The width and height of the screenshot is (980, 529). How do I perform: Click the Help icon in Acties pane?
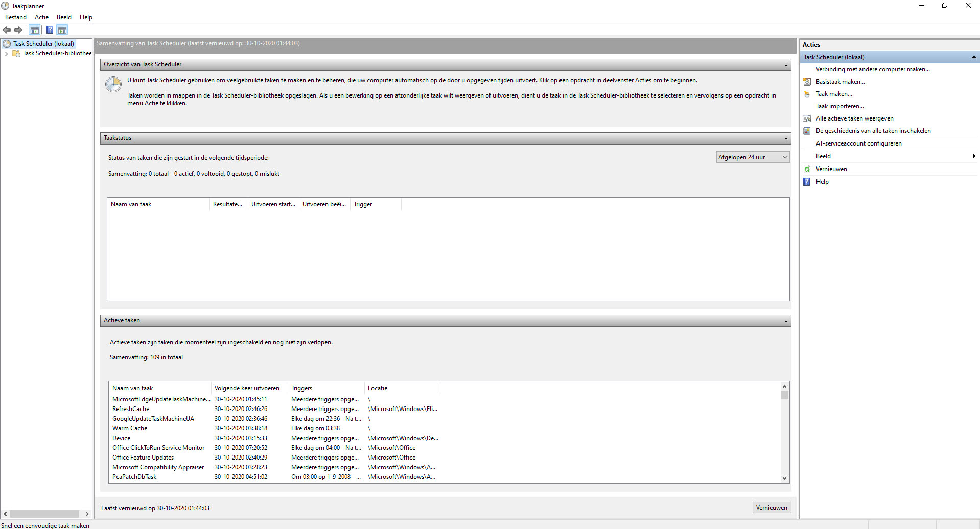click(x=807, y=182)
